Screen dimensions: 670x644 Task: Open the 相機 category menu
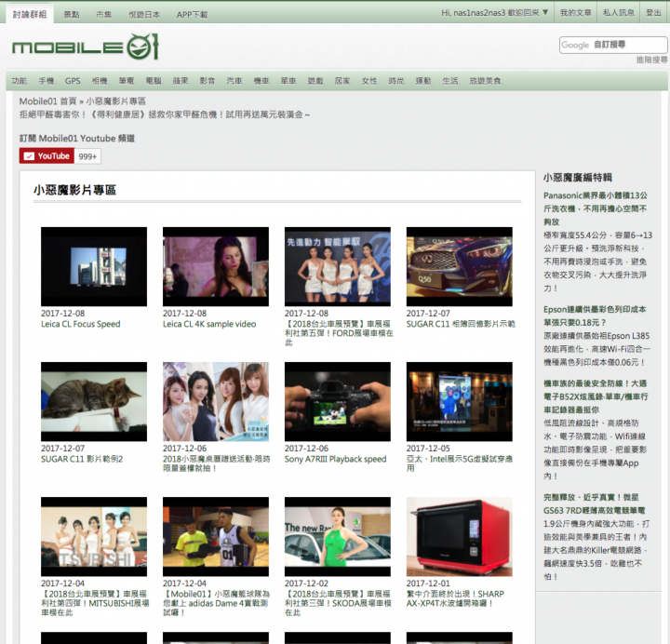(x=100, y=81)
